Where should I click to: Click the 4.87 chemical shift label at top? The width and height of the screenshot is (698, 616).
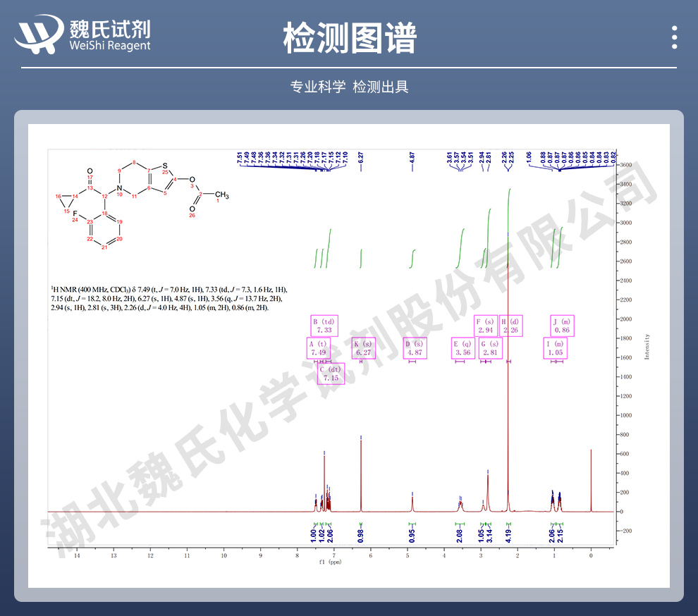tap(412, 157)
